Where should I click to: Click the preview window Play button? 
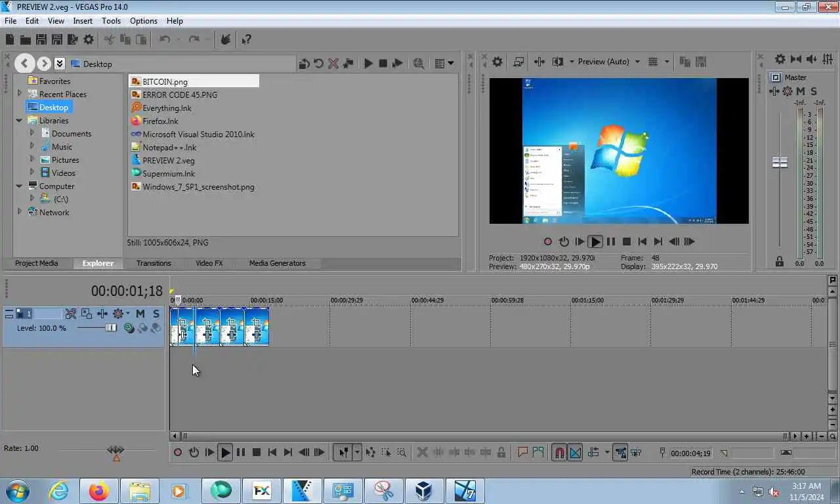(x=595, y=241)
